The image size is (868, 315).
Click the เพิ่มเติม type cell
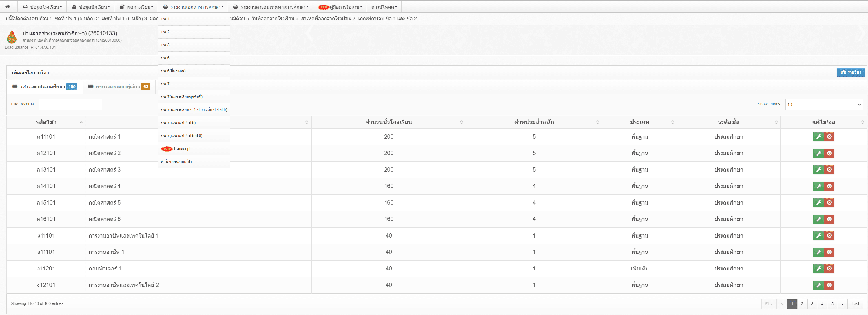point(639,269)
